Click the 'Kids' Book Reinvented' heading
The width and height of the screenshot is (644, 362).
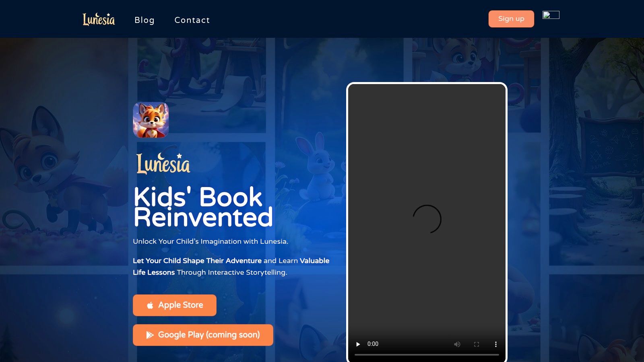203,207
